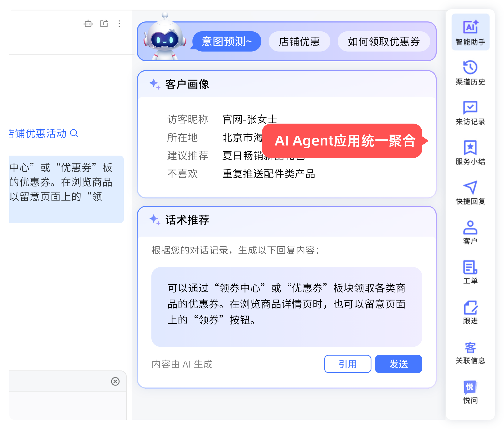Screen dimensions: 504x429
Task: Open 快捷回复 quick replies
Action: 470,192
